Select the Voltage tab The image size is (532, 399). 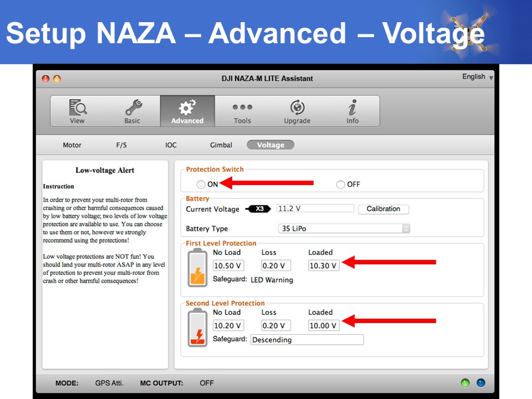pyautogui.click(x=270, y=145)
